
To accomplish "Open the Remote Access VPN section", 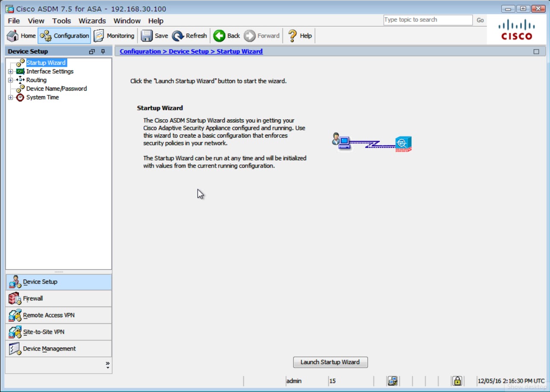I will [x=59, y=315].
